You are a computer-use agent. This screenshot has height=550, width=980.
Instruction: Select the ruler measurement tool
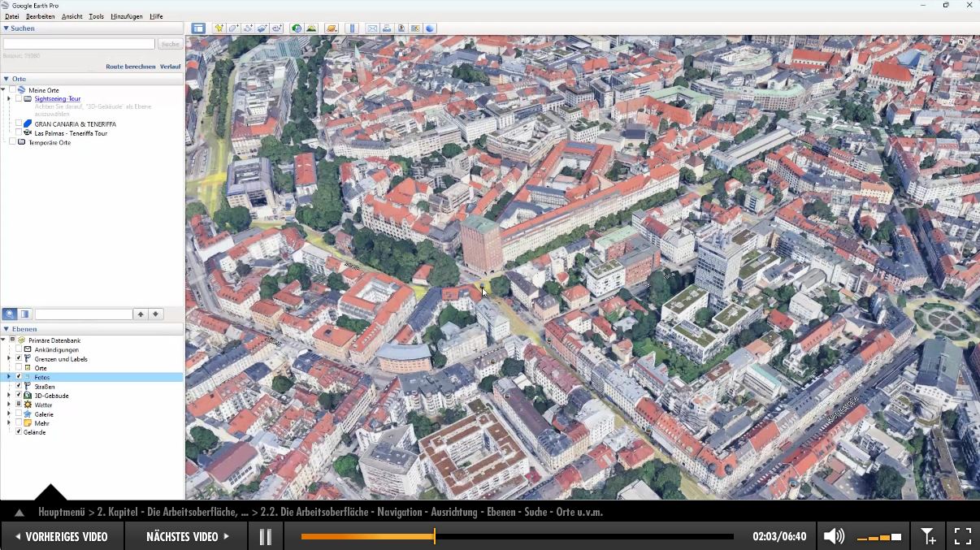click(352, 28)
